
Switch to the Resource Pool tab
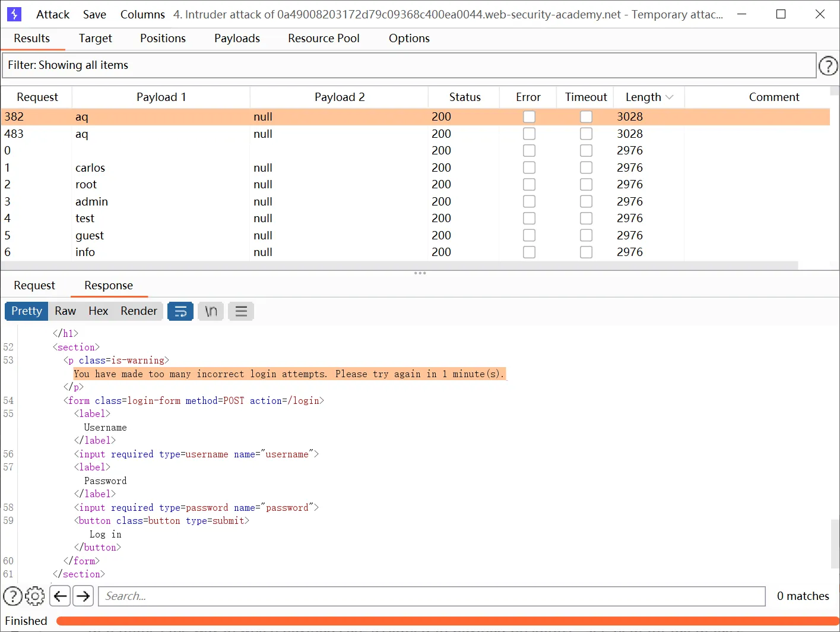tap(324, 38)
